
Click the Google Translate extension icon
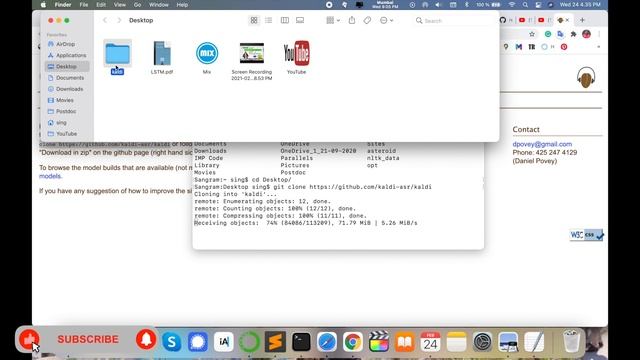click(560, 34)
